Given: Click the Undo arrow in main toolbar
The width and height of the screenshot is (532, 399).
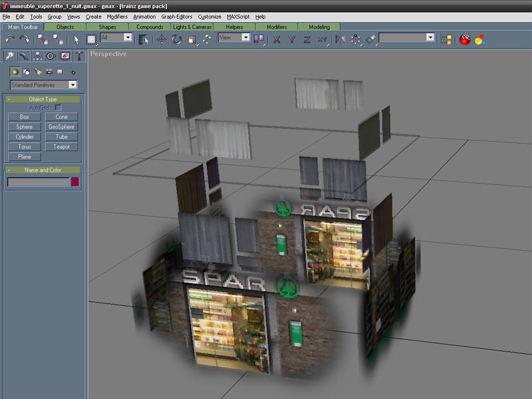Looking at the screenshot, I should point(9,39).
